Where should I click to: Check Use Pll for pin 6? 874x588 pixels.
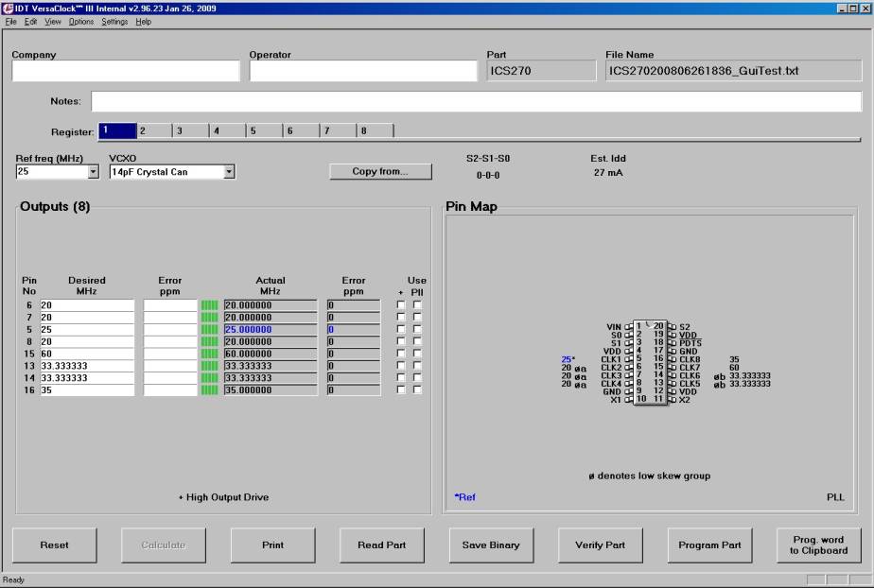[x=417, y=304]
